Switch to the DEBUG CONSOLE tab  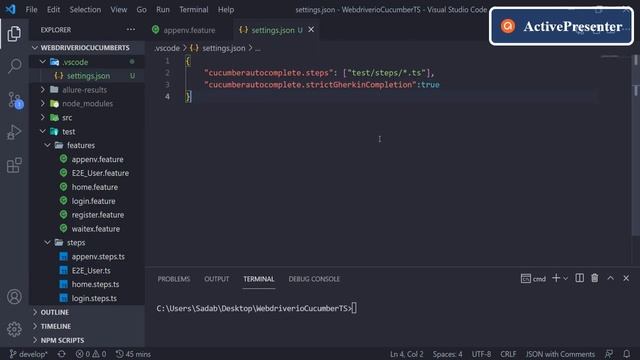(314, 279)
